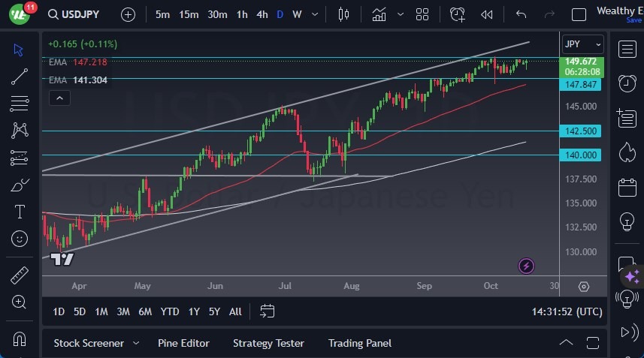Click the YTD date range button
644x358 pixels.
pos(170,311)
